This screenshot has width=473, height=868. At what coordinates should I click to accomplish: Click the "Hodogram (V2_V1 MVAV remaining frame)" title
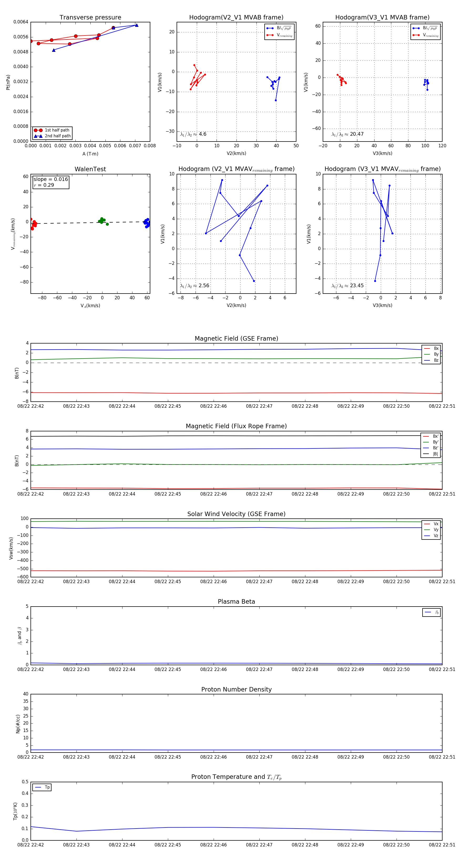(x=236, y=169)
